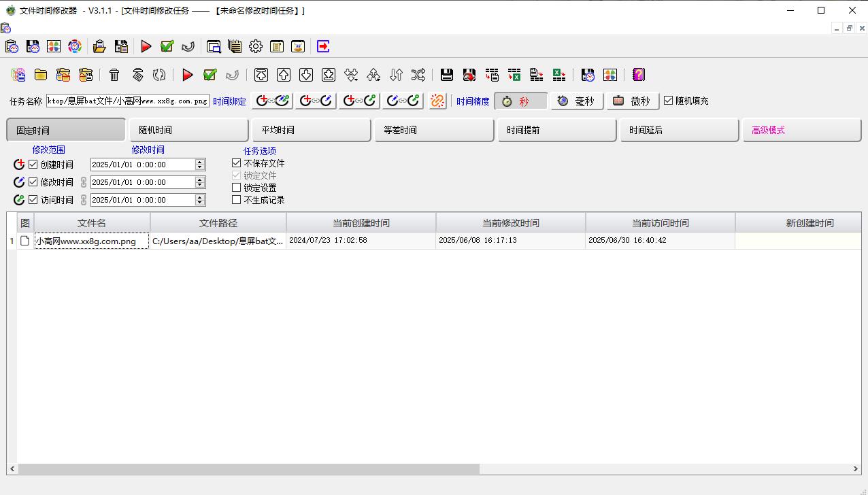Click the 创建时间 date spinner arrows
868x495 pixels.
pyautogui.click(x=200, y=165)
